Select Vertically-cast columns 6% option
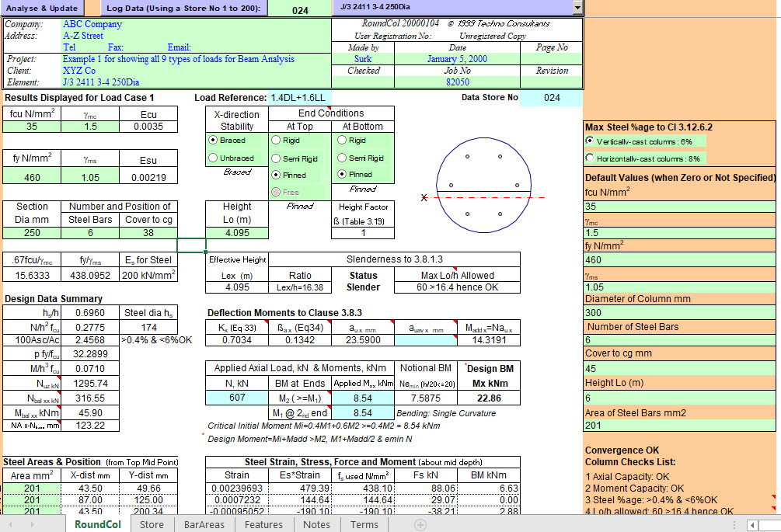The width and height of the screenshot is (781, 532). pyautogui.click(x=589, y=143)
